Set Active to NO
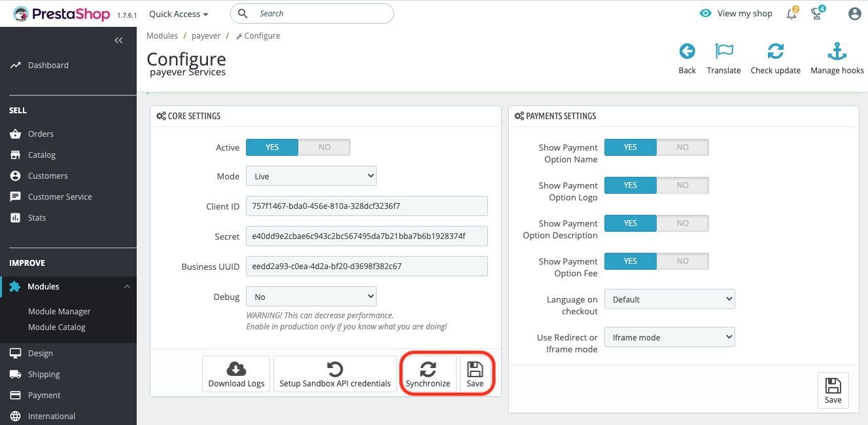Viewport: 868px width, 425px height. pyautogui.click(x=324, y=147)
